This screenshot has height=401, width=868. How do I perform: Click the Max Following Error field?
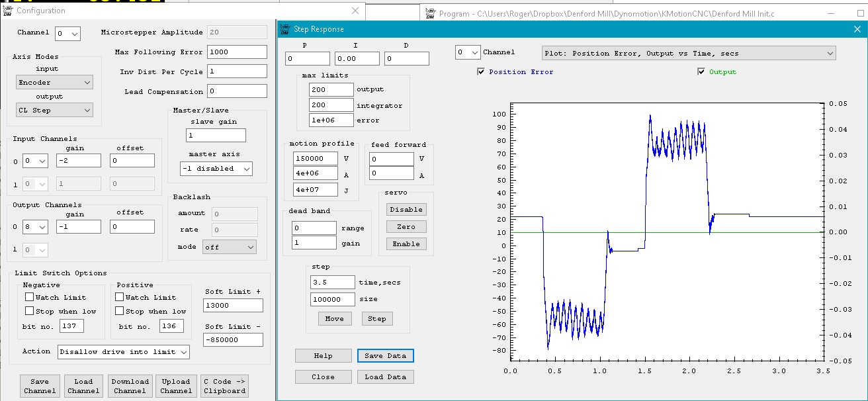coord(237,52)
